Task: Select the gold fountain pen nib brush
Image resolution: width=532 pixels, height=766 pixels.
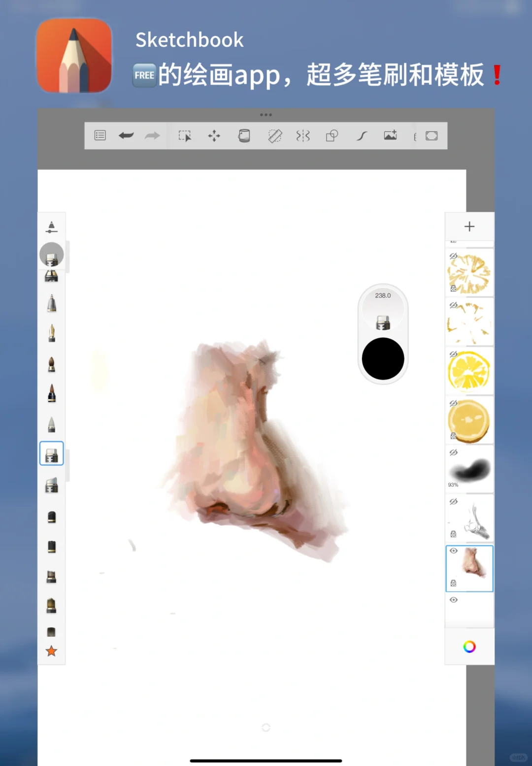Action: 52,333
